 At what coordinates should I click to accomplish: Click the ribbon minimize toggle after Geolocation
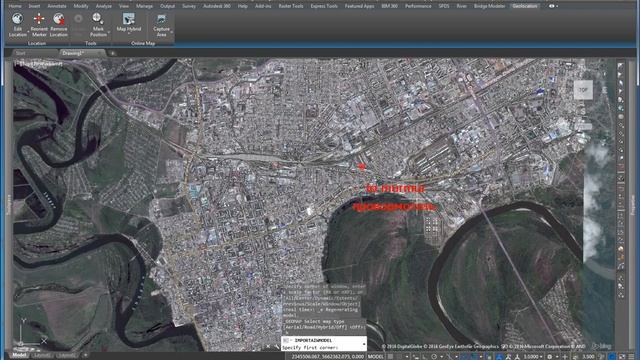pos(553,6)
